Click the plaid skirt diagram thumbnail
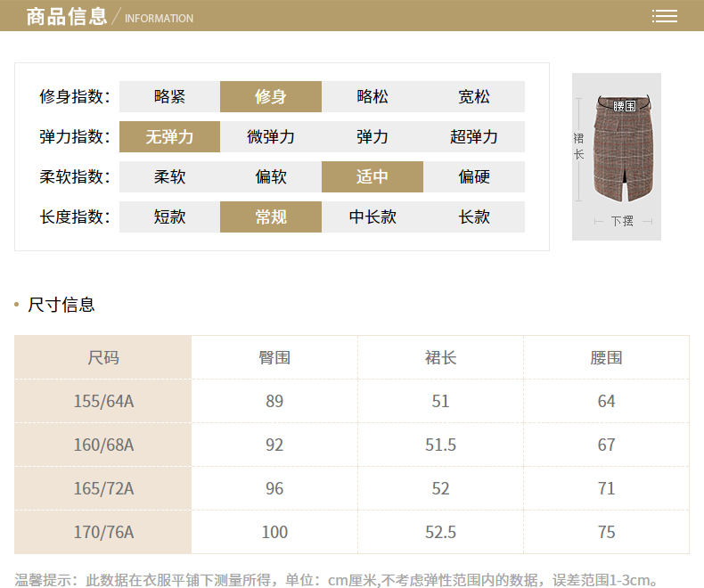The image size is (704, 588). click(x=617, y=156)
